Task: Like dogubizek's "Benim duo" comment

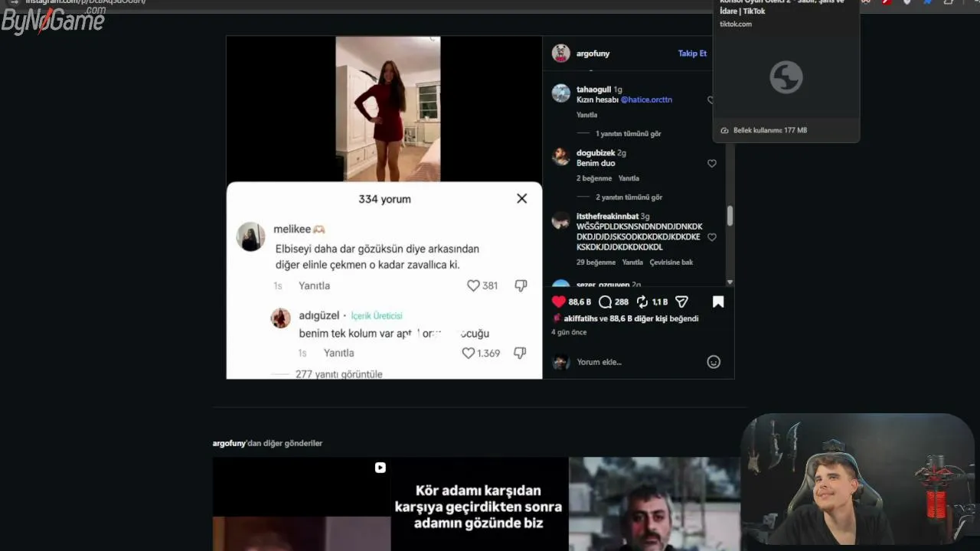Action: point(712,164)
